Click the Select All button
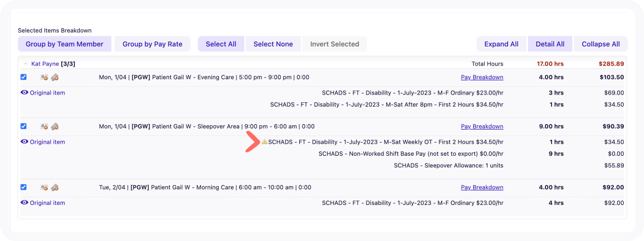The height and width of the screenshot is (241, 644). coord(221,44)
